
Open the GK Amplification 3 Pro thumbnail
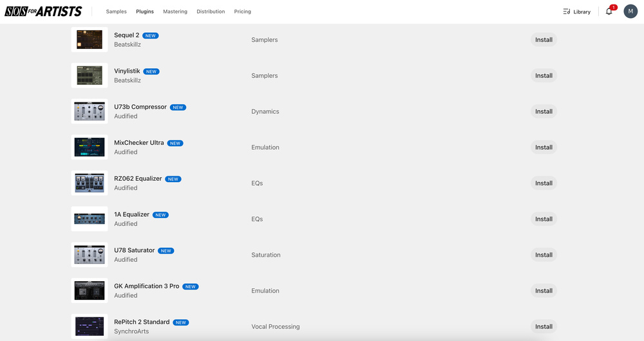(90, 291)
